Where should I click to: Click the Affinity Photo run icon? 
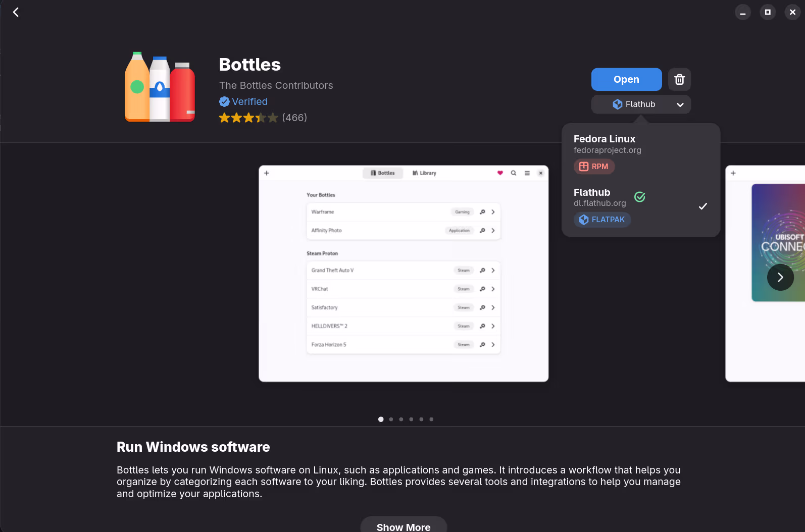point(482,231)
